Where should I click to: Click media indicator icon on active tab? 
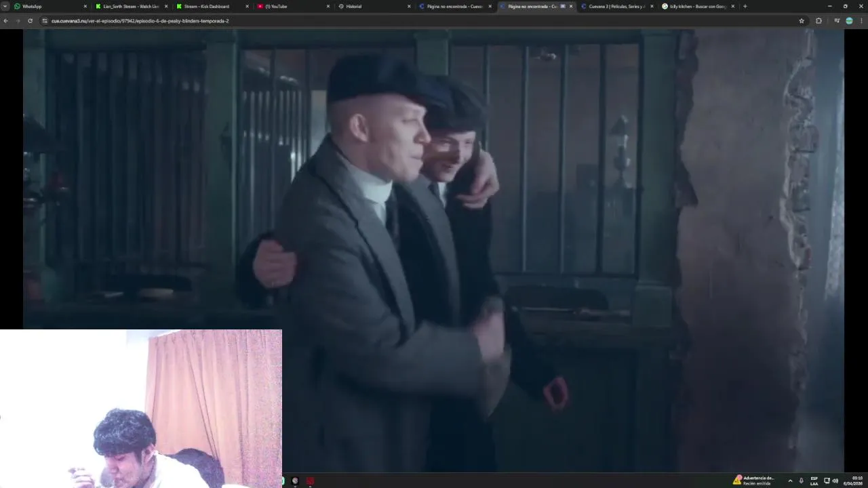(x=562, y=6)
